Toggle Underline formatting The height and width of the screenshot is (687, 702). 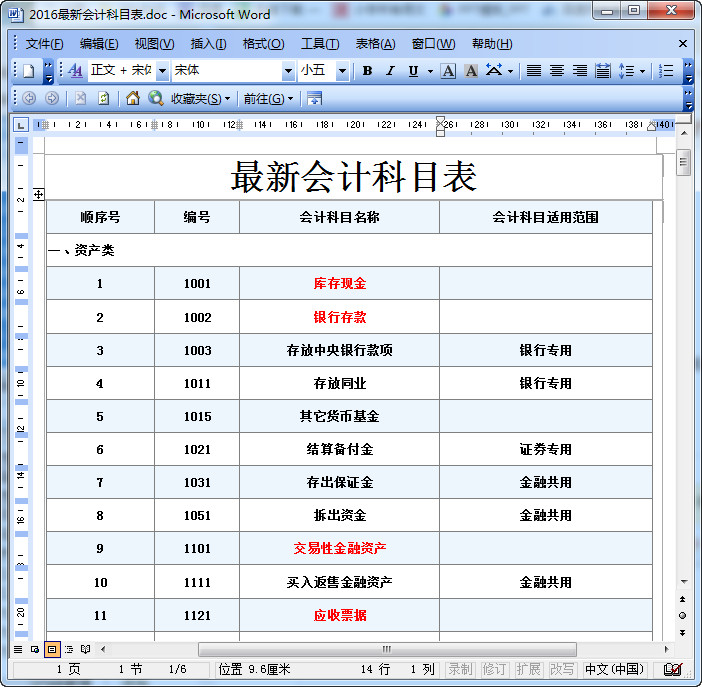point(413,71)
